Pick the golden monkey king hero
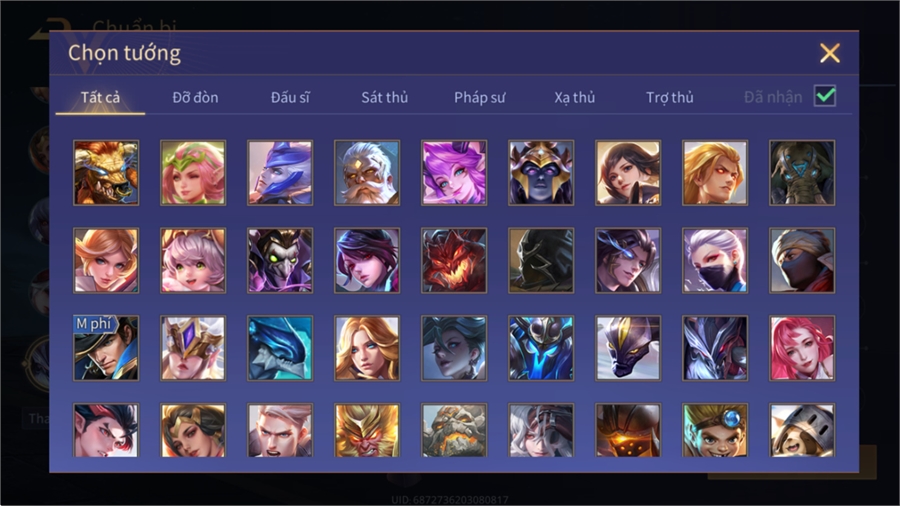Viewport: 900px width, 506px height. tap(367, 430)
